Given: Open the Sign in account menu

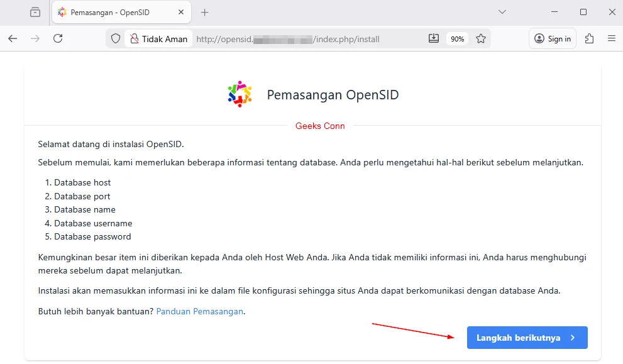Looking at the screenshot, I should tap(552, 38).
